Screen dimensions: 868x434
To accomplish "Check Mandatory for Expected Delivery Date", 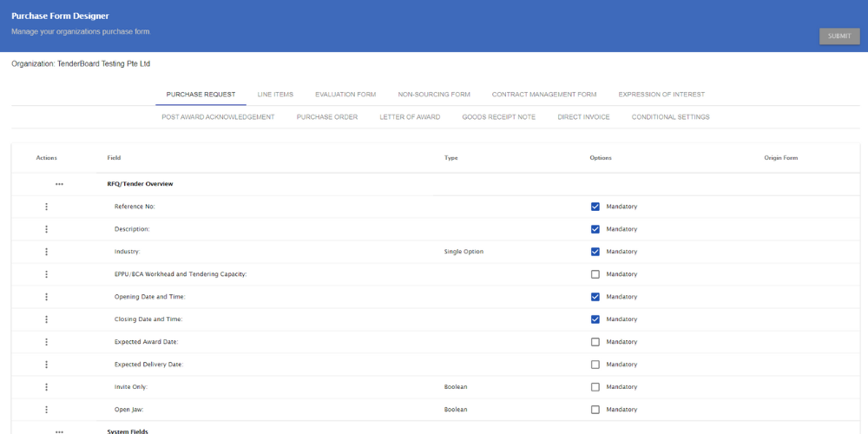I will point(595,365).
